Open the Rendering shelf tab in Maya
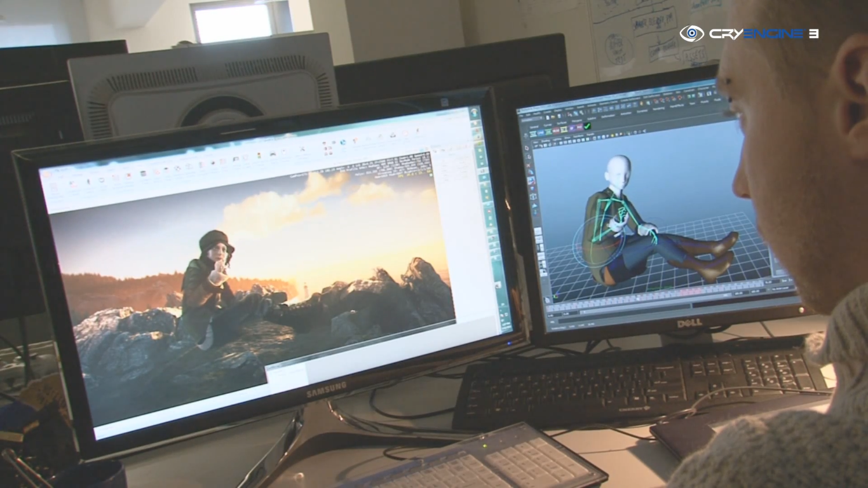 click(x=659, y=109)
